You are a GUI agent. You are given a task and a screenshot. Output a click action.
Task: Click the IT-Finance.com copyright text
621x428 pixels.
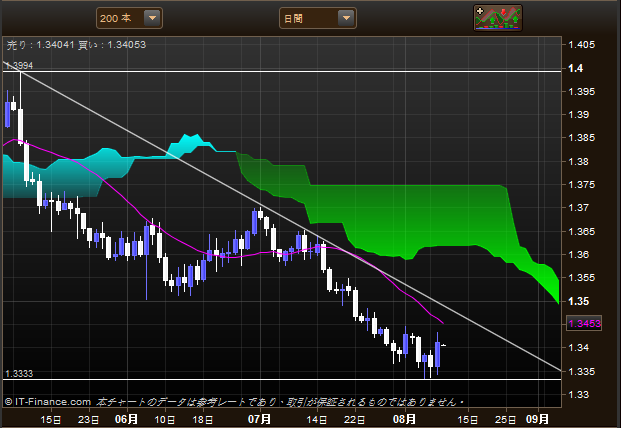click(48, 402)
